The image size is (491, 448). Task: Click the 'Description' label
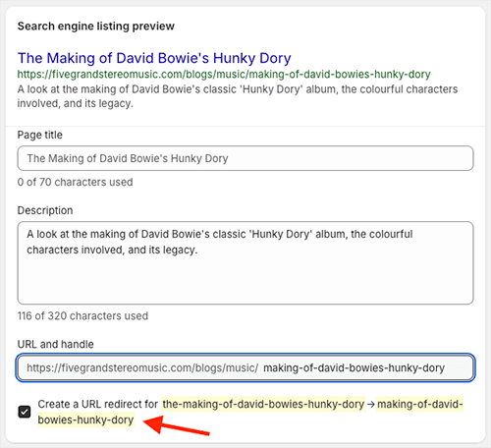pyautogui.click(x=45, y=210)
